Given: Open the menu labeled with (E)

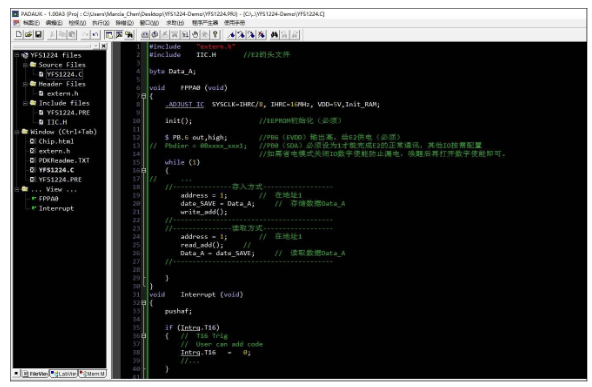Looking at the screenshot, I should [54, 23].
